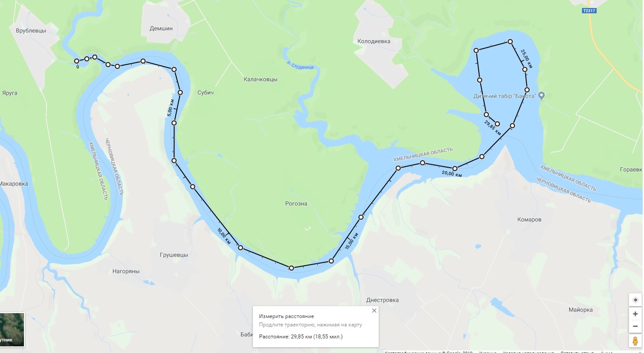This screenshot has height=353, width=644.
Task: Show your current location on map
Action: 635,299
